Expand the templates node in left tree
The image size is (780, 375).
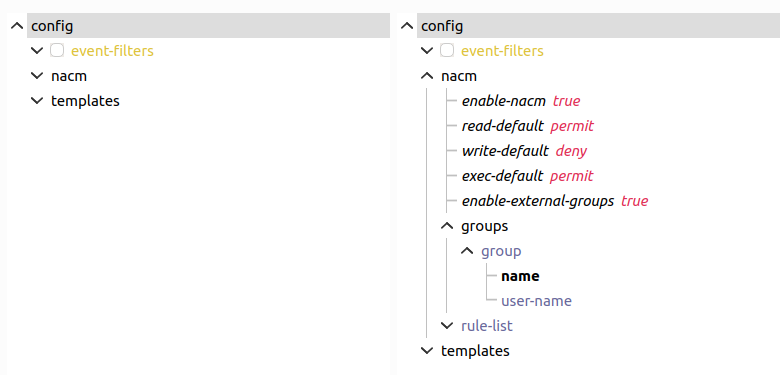tap(37, 100)
